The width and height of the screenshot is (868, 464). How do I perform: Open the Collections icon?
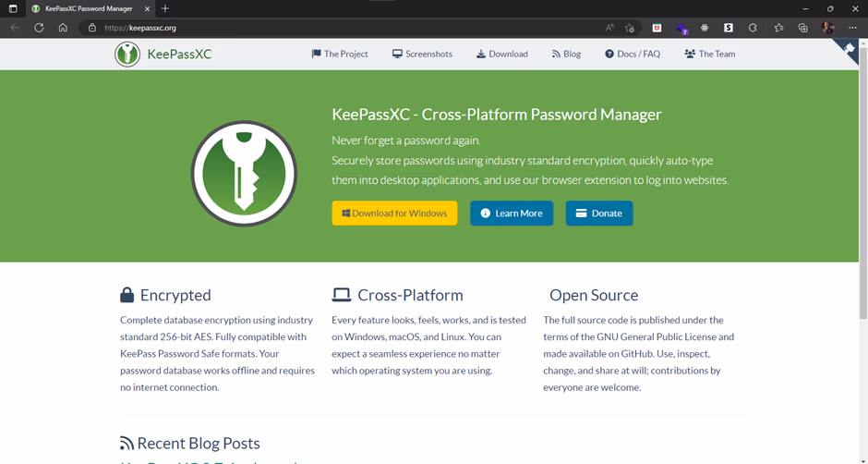click(802, 28)
